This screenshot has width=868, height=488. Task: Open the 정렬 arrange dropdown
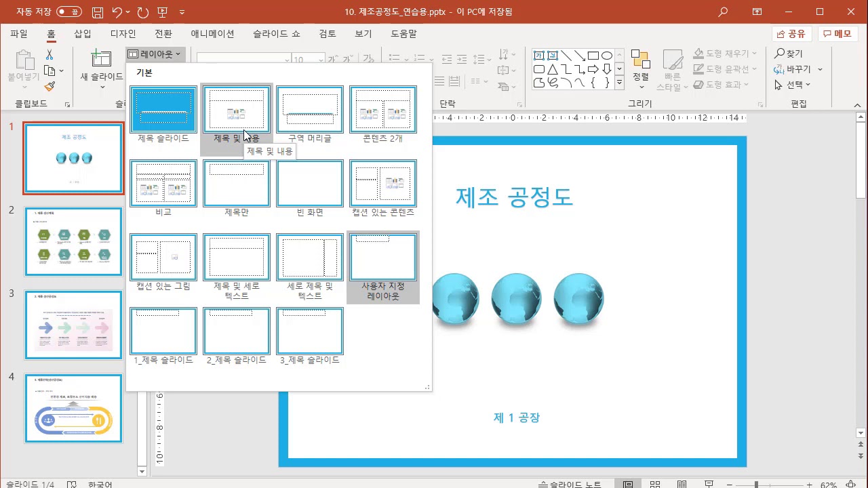point(641,69)
